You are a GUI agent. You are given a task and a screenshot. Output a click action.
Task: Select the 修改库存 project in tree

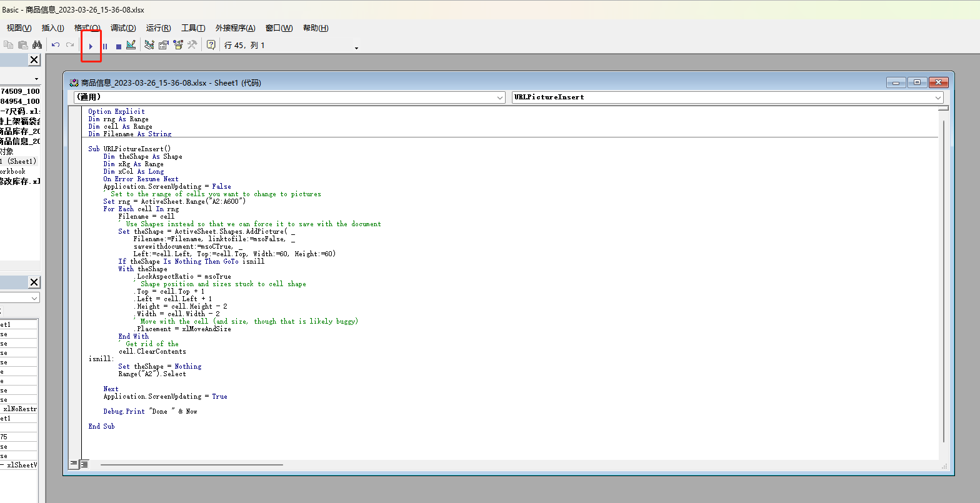point(19,181)
